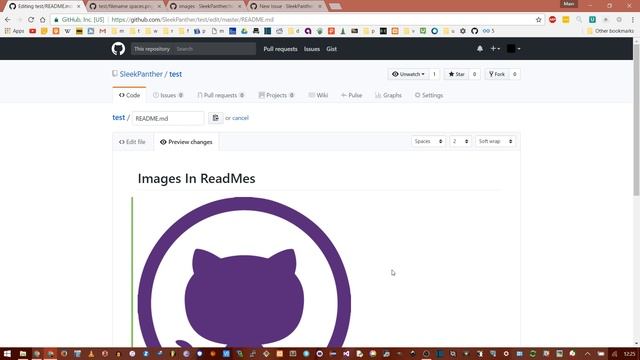
Task: Click the watchers count 1
Action: (x=434, y=74)
